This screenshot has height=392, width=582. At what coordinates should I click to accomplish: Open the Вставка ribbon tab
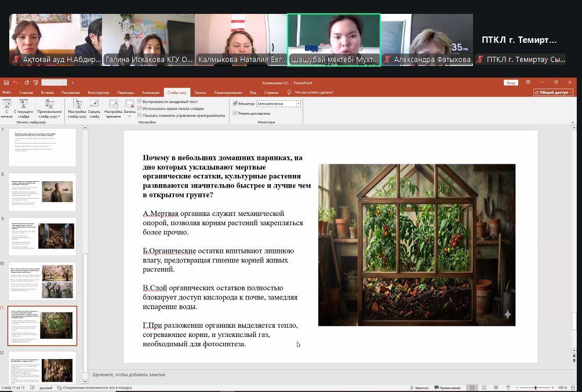pyautogui.click(x=48, y=92)
